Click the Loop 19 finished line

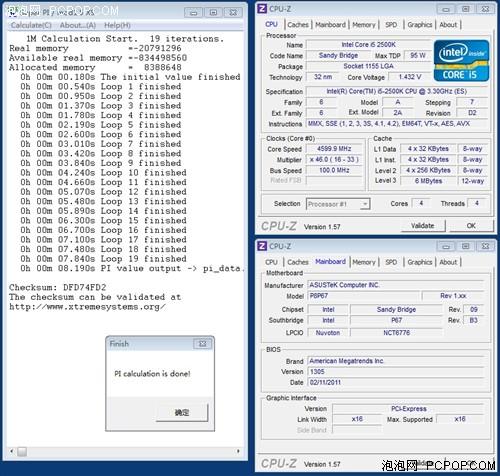(x=103, y=259)
